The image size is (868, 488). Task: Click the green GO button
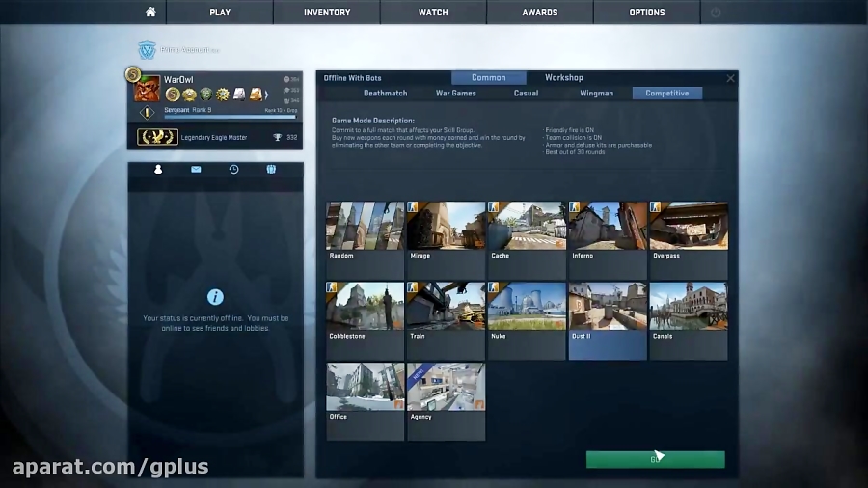(656, 459)
